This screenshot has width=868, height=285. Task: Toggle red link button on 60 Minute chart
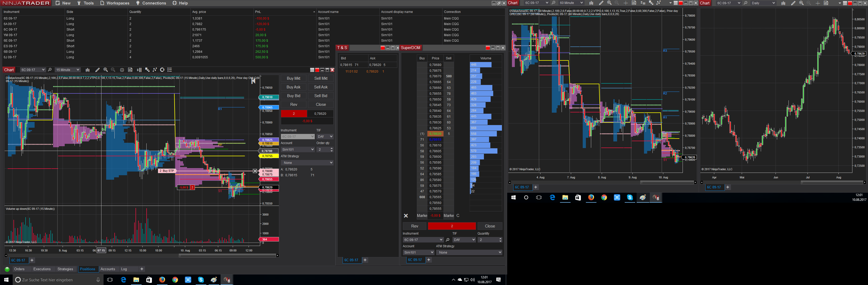point(681,3)
